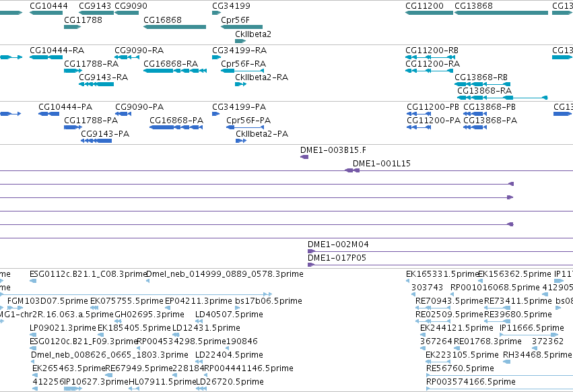Select transcript label CG11788-RA
The width and height of the screenshot is (573, 392).
pos(92,63)
